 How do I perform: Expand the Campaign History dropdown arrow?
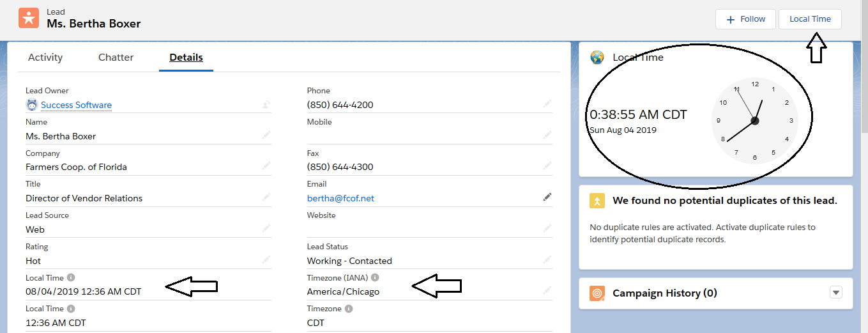[836, 292]
